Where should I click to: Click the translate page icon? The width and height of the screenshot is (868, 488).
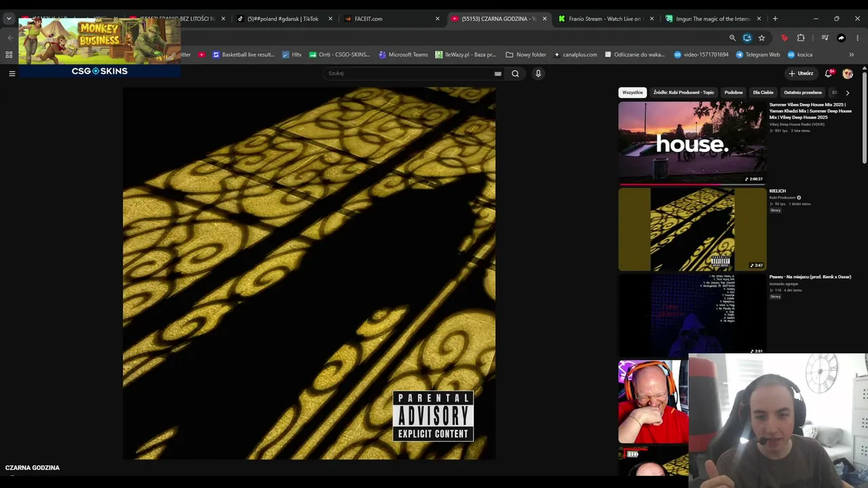pos(747,38)
